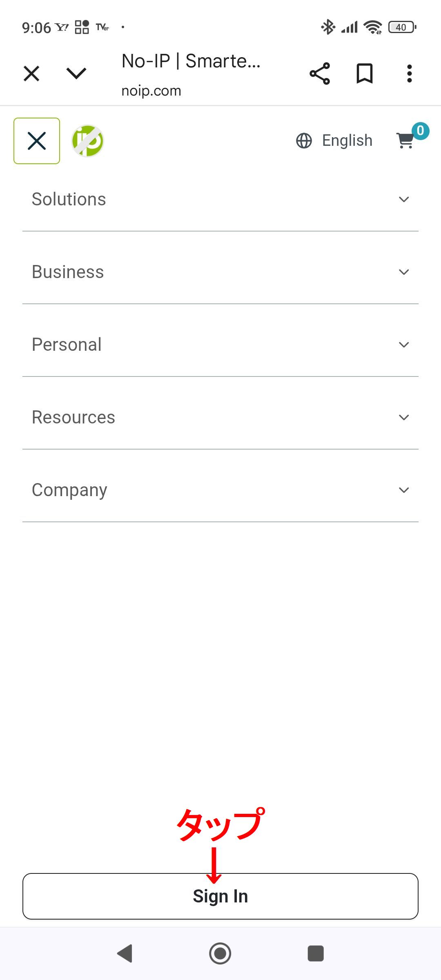441x980 pixels.
Task: Tap the minimize down-arrow in browser bar
Action: 76,73
